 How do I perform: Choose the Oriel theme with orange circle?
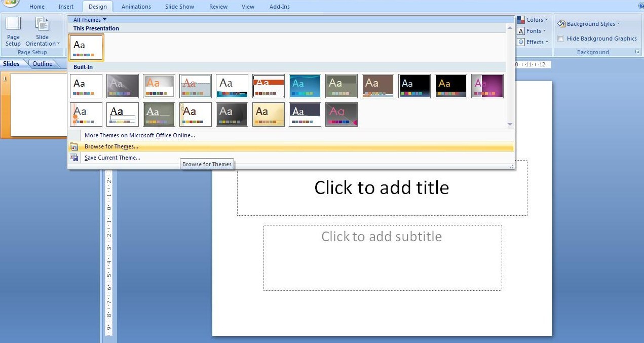(x=86, y=115)
